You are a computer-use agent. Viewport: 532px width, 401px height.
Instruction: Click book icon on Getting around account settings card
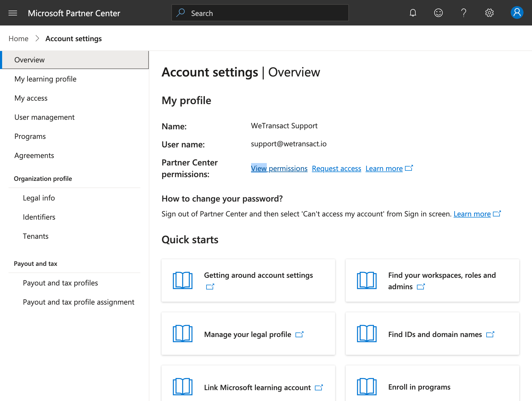pyautogui.click(x=183, y=280)
